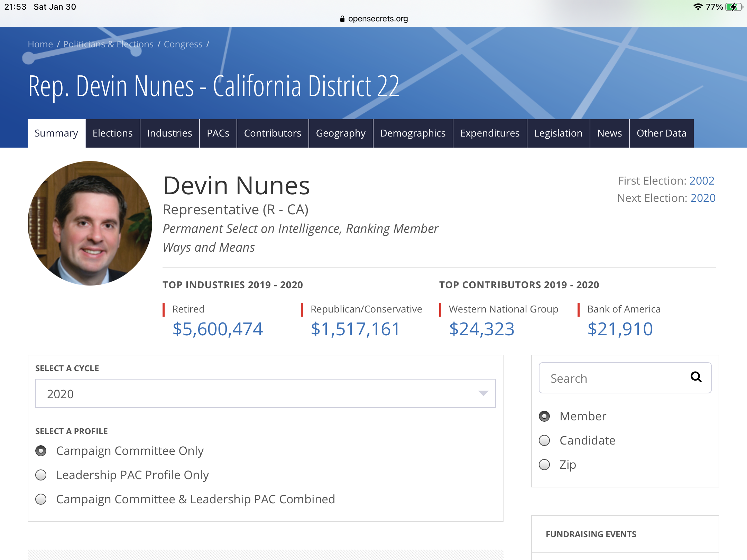Tap the lock icon beside opensecrets.org

(x=342, y=19)
